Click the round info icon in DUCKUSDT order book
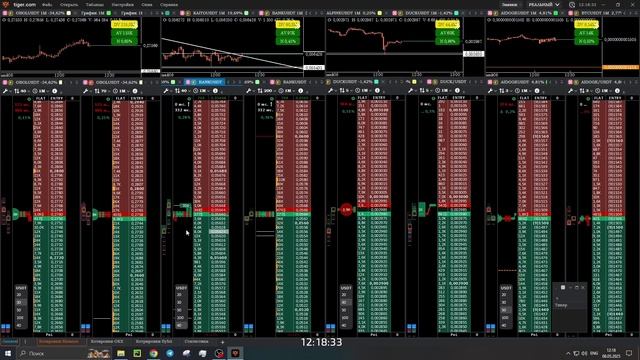 click(378, 90)
